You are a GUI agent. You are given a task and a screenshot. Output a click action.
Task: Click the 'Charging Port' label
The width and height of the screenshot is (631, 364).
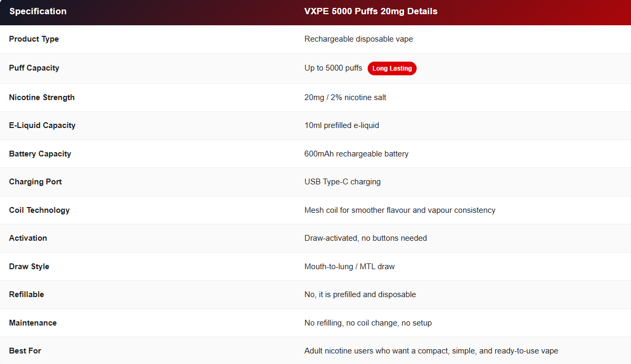point(35,182)
